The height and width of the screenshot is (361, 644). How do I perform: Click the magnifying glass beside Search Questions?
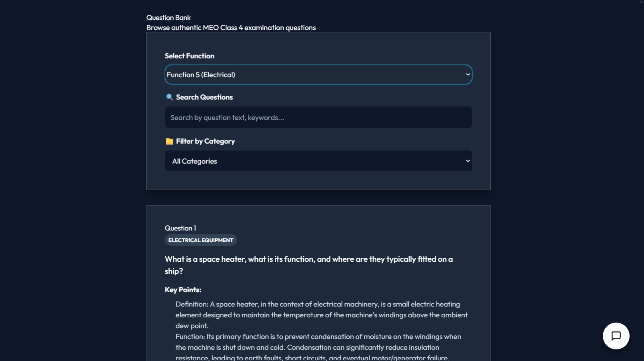(168, 97)
